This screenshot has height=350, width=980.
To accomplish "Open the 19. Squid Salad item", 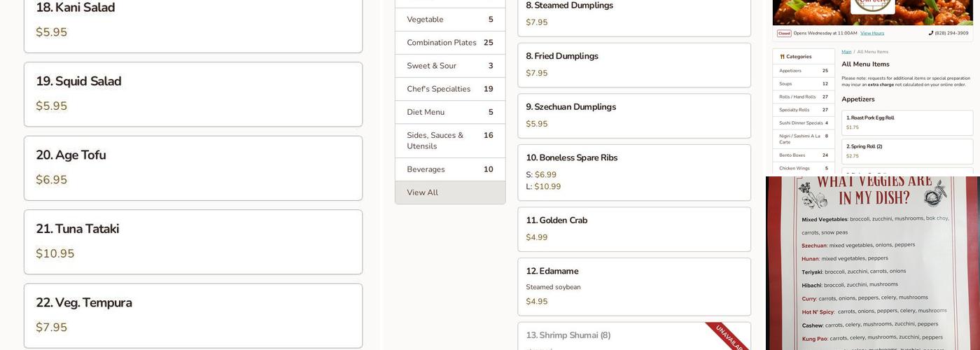I will pos(193,94).
